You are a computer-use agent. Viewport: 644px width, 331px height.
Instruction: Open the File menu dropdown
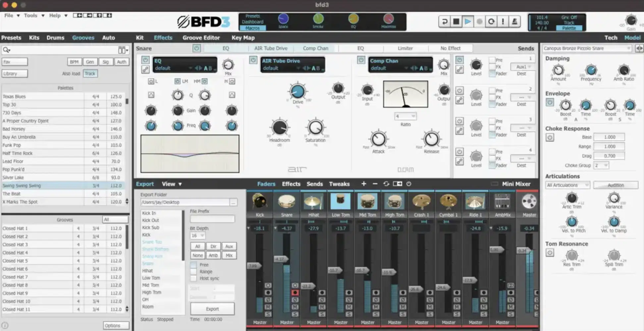pos(12,15)
